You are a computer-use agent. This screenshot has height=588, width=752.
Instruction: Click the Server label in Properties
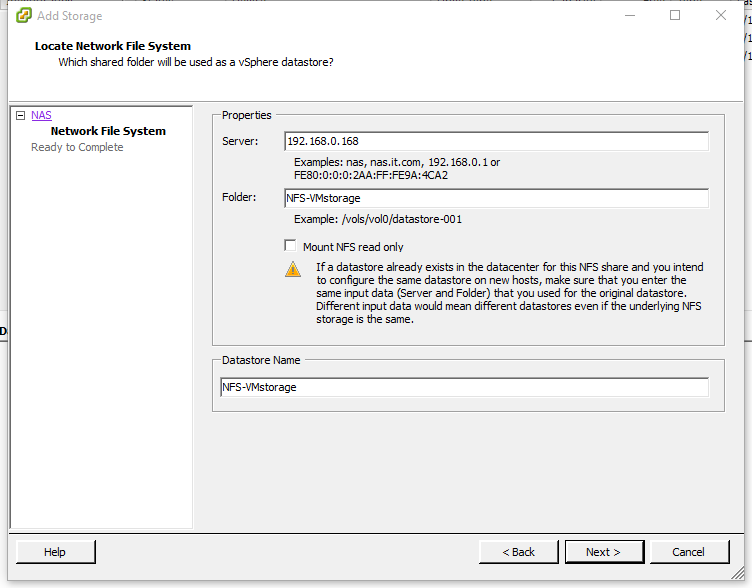click(x=240, y=141)
